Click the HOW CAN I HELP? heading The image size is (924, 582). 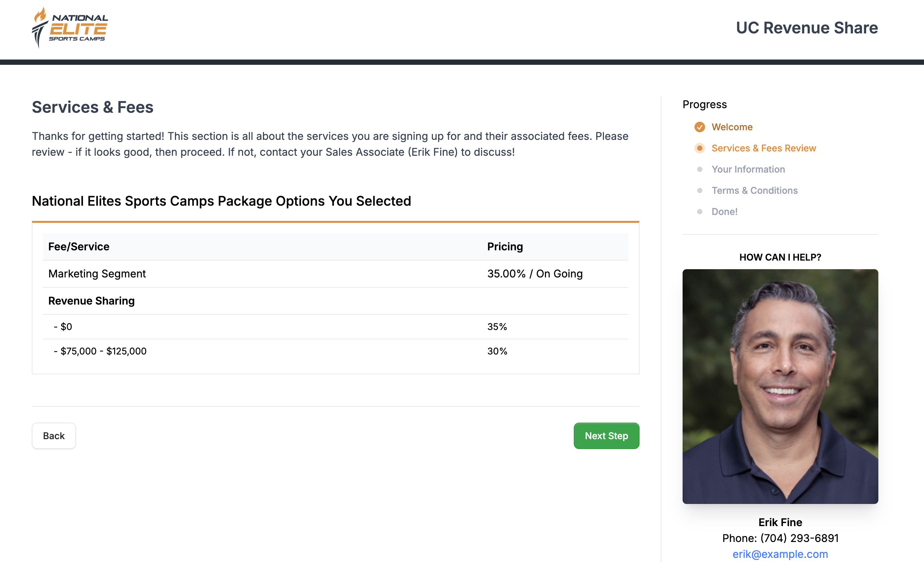[x=780, y=257]
